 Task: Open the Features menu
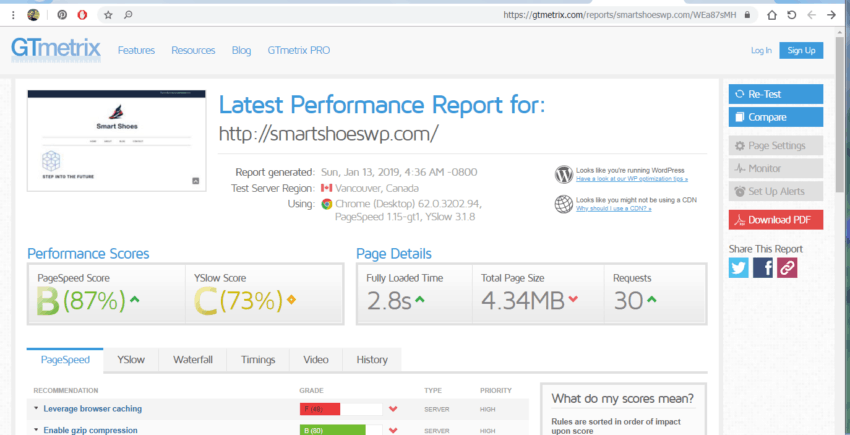[136, 50]
